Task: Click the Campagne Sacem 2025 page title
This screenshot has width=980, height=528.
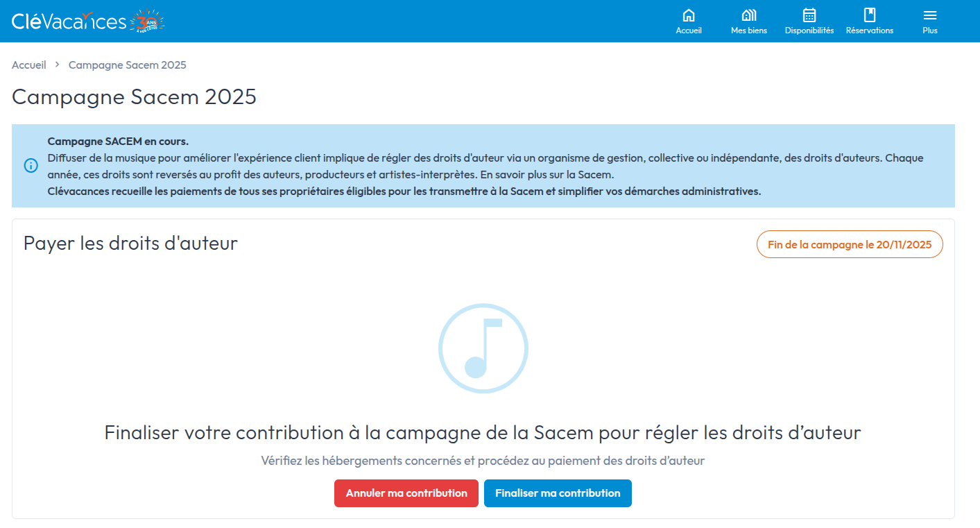Action: [x=135, y=96]
